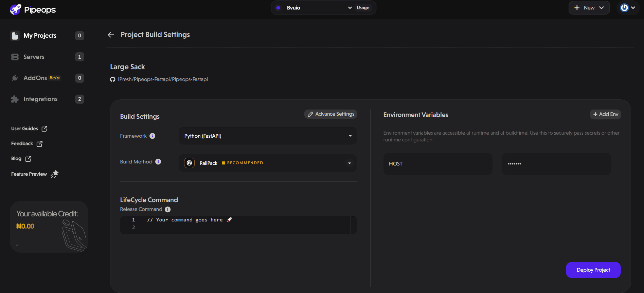Open AddOns Beta section
The width and height of the screenshot is (644, 293).
pyautogui.click(x=41, y=78)
